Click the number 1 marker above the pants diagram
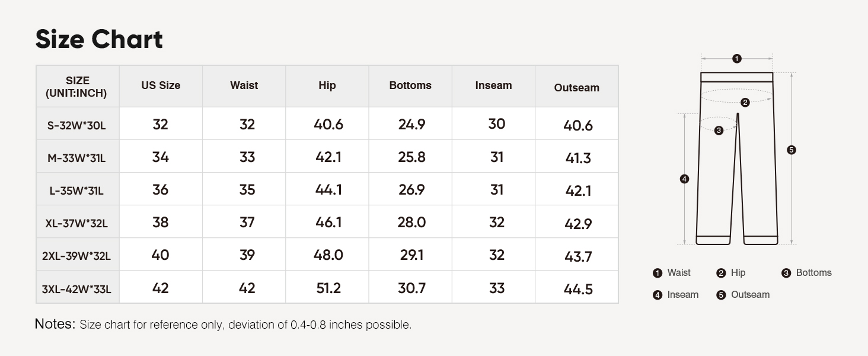Screen dimensions: 868x356 (x=736, y=59)
